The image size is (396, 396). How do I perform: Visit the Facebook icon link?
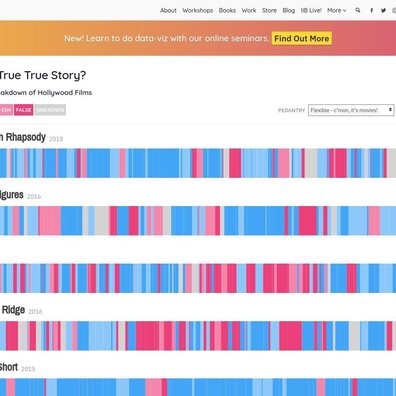coord(371,10)
